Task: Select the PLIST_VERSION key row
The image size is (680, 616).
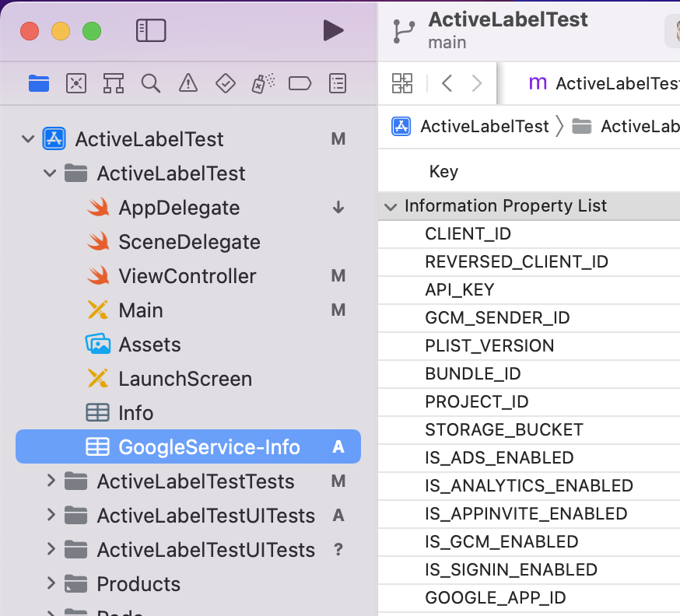Action: 529,346
